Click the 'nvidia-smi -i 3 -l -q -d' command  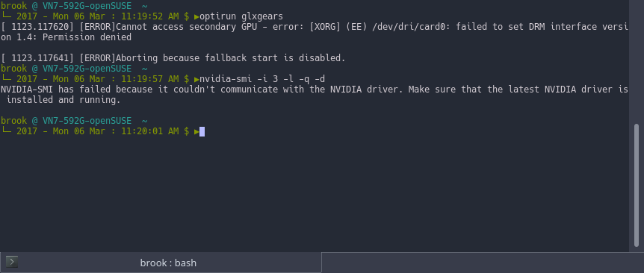tap(262, 79)
